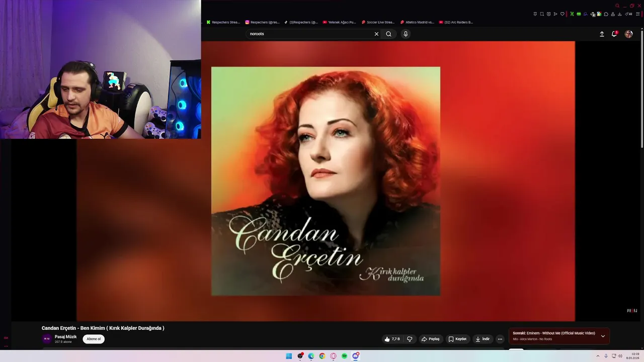Screen dimensions: 644x362
Task: Download the video with İndir
Action: 482,339
